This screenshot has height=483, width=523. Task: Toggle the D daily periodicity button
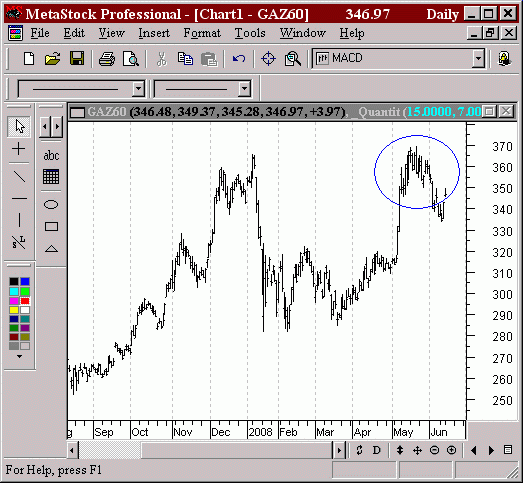[377, 450]
